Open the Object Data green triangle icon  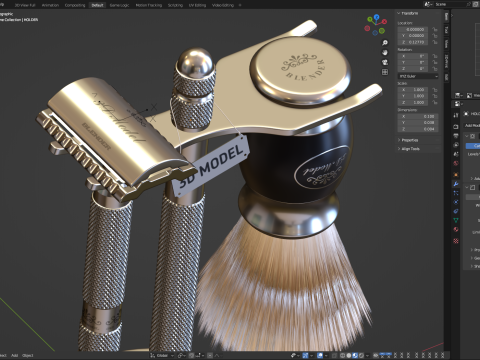click(x=456, y=220)
